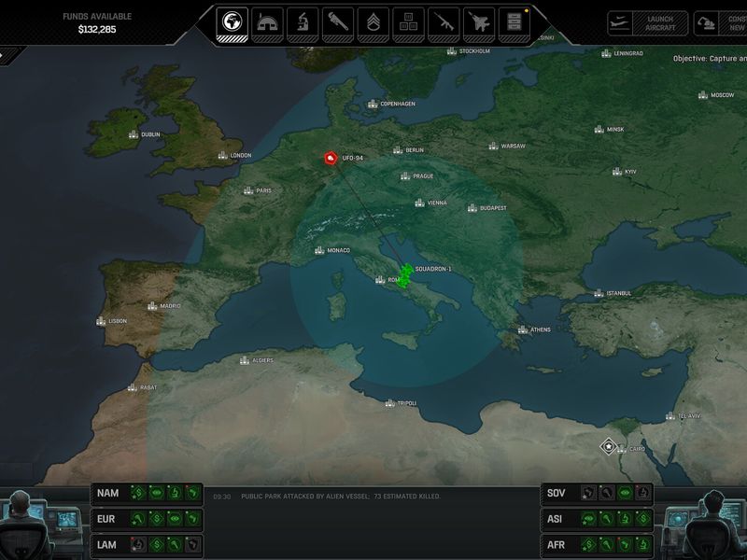
Task: Open the Geoscape globe tab
Action: 232,23
